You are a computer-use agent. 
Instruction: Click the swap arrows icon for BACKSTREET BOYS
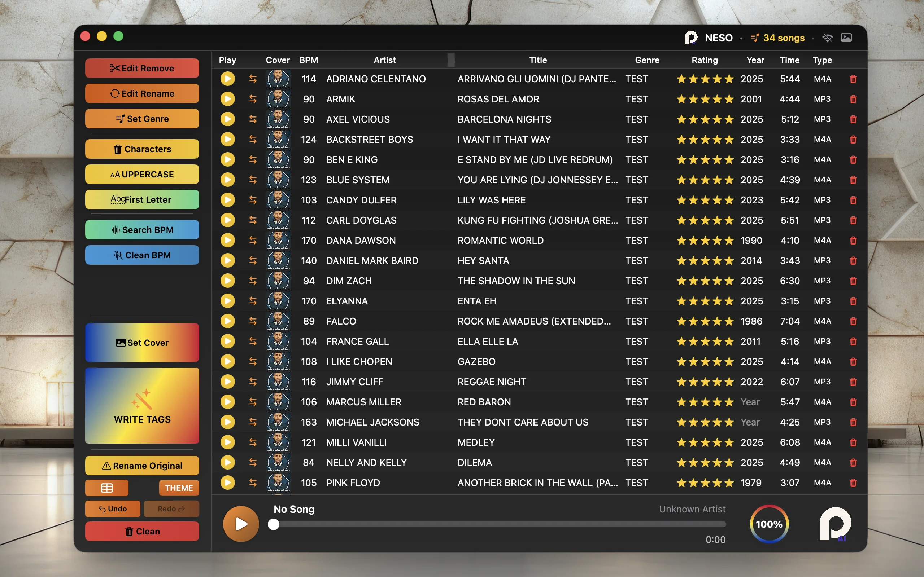[253, 140]
